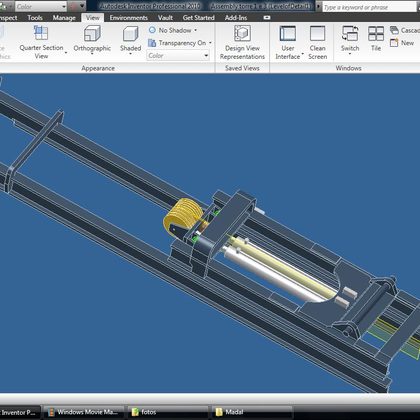Open the fotos folder from taskbar
This screenshot has height=420, width=420.
(x=167, y=412)
